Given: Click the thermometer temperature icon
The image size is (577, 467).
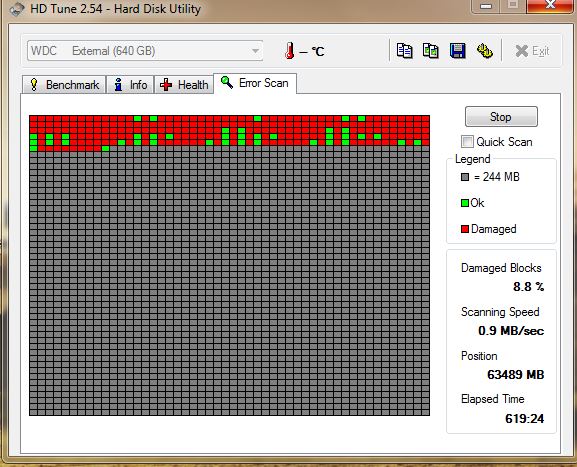Looking at the screenshot, I should tap(290, 50).
